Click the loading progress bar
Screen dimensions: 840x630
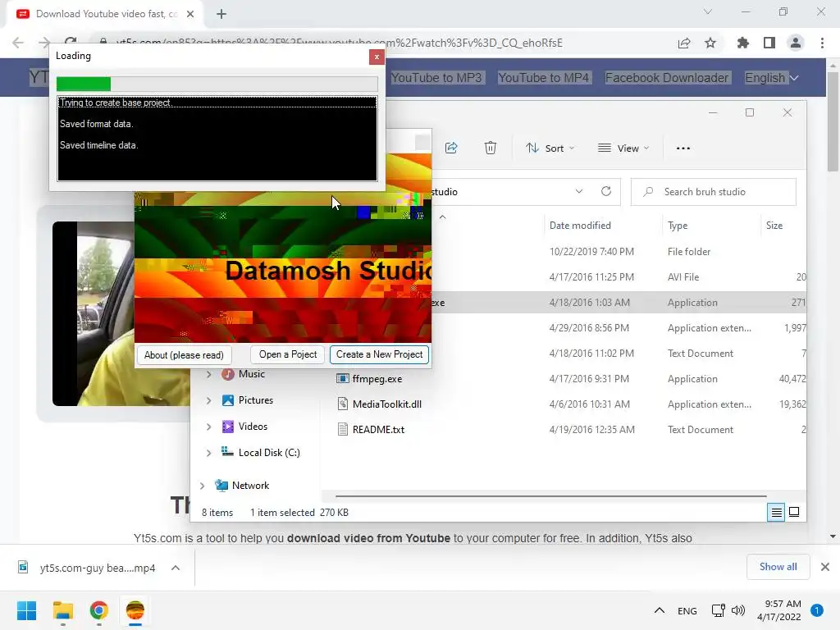[x=217, y=84]
